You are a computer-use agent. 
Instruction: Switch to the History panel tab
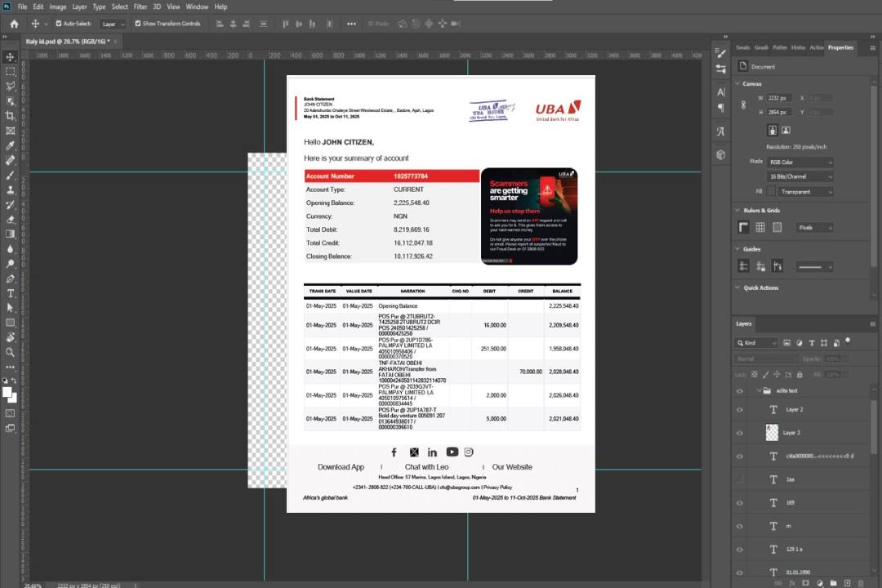[798, 48]
